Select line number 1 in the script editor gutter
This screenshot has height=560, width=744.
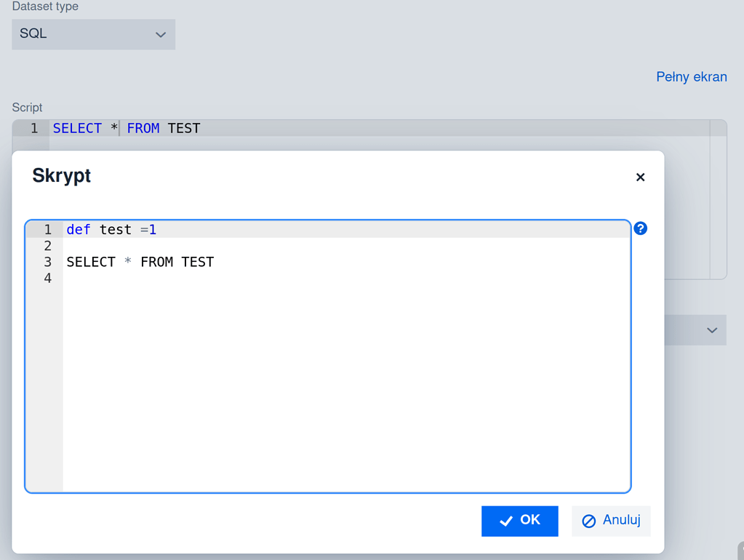pos(47,229)
